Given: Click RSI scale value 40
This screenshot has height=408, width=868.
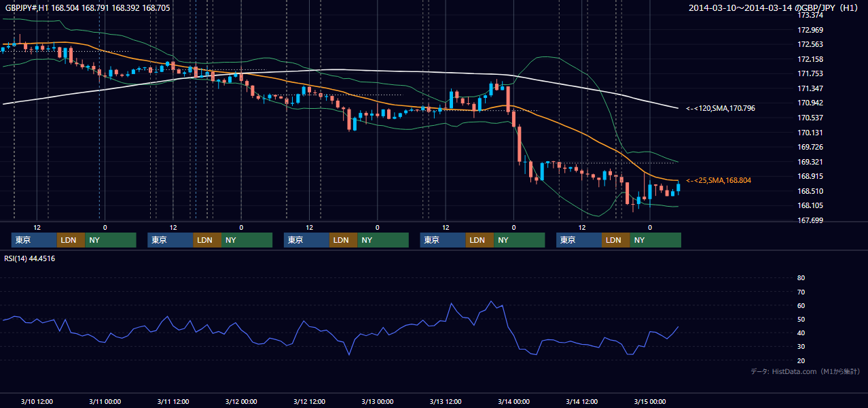Looking at the screenshot, I should (801, 333).
